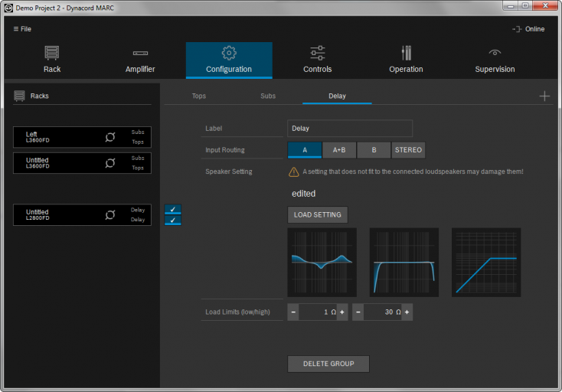Select input routing A
Viewport: 562px width, 392px height.
pos(305,150)
